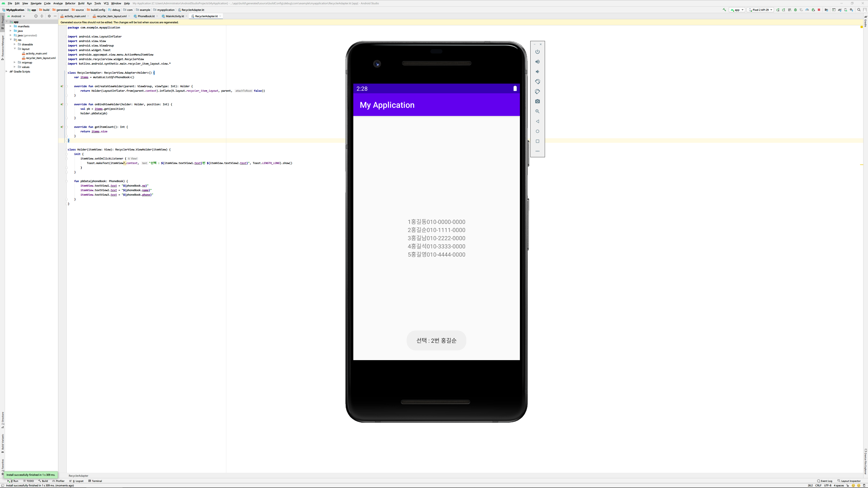This screenshot has width=868, height=488.
Task: Open the emulator extended controls (three dots)
Action: (538, 151)
